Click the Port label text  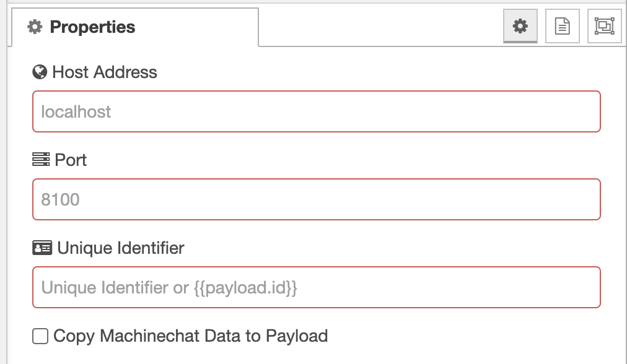click(71, 160)
